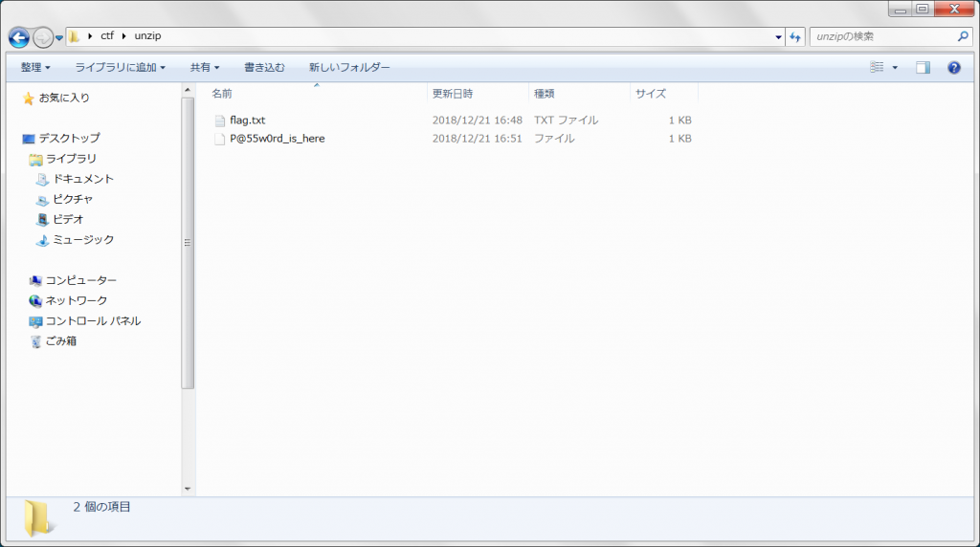Open ライブラリに追加 menu
Screen dimensions: 980x547
pos(120,68)
